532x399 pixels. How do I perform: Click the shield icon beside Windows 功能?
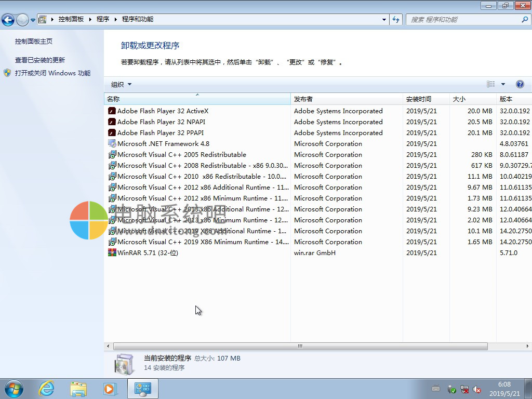point(7,73)
